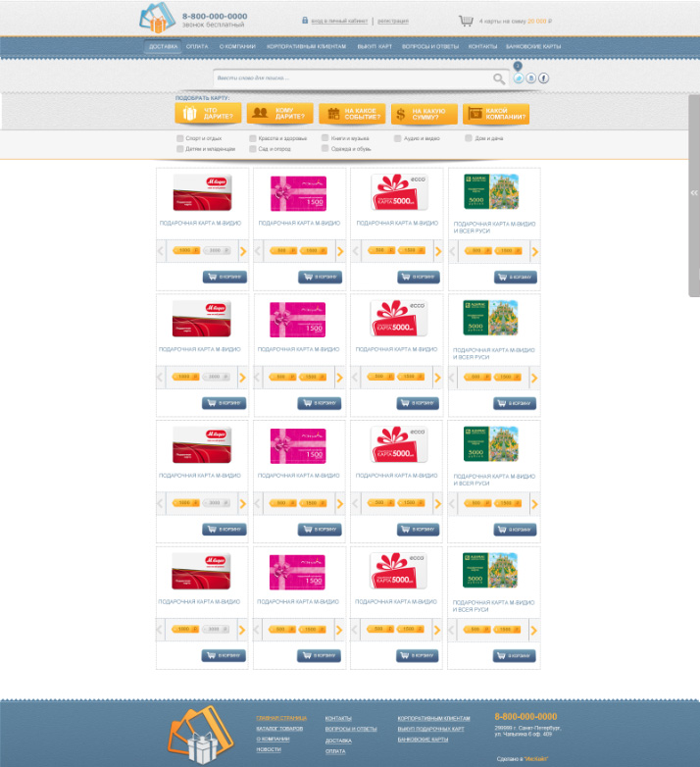
Task: Open ВОПРОСЫ И ОТВЕТЫ in the top navigation
Action: pos(430,46)
